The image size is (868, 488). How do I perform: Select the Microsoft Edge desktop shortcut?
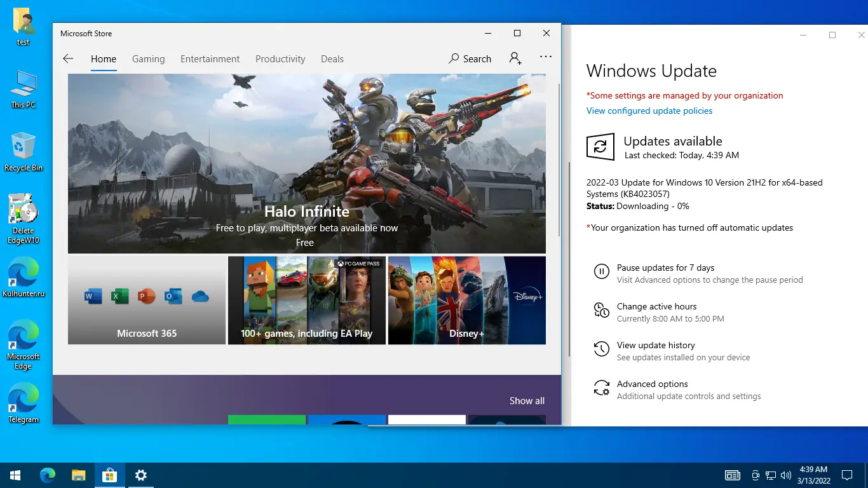(24, 345)
